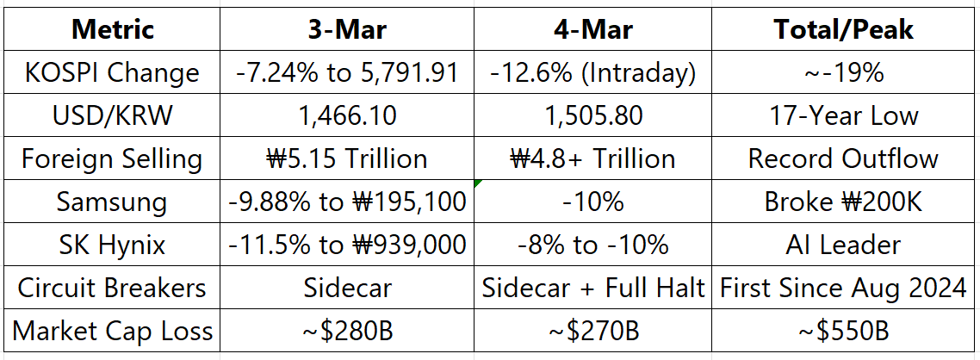980x360 pixels.
Task: Select the Record Outflow cell
Action: tap(843, 158)
